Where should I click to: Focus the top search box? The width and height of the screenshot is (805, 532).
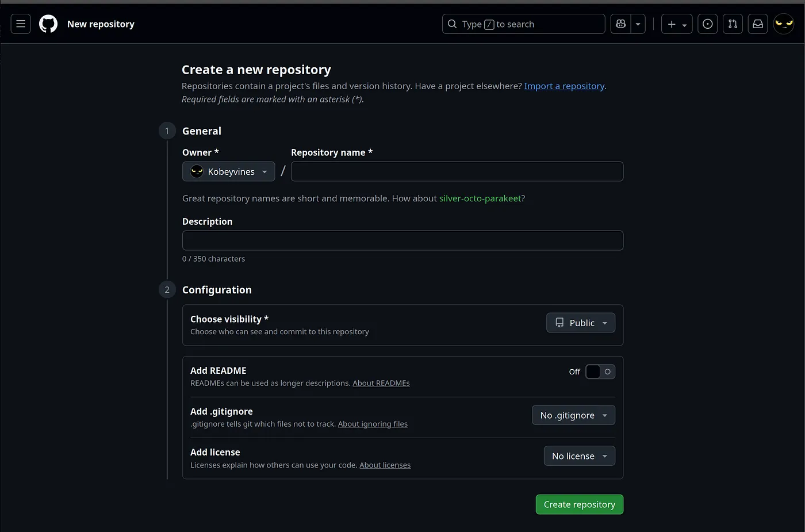point(523,24)
